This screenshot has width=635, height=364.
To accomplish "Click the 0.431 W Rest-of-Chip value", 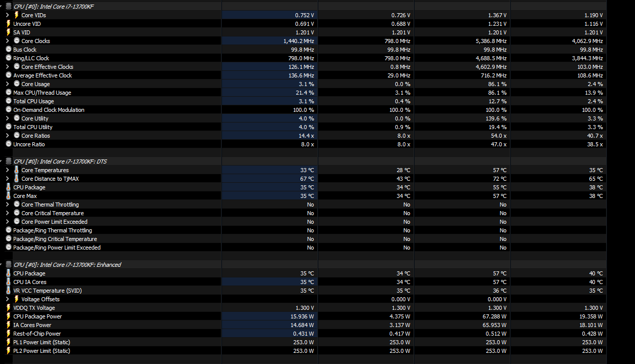I will tap(305, 334).
